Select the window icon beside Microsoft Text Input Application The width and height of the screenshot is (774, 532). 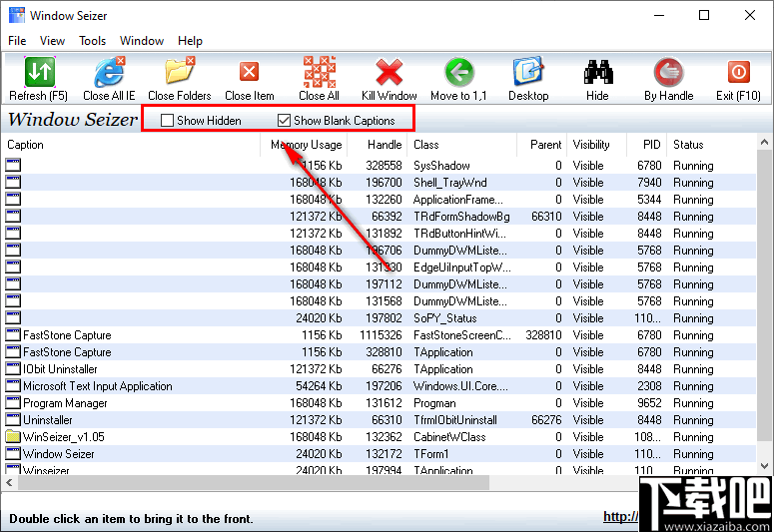tap(13, 386)
